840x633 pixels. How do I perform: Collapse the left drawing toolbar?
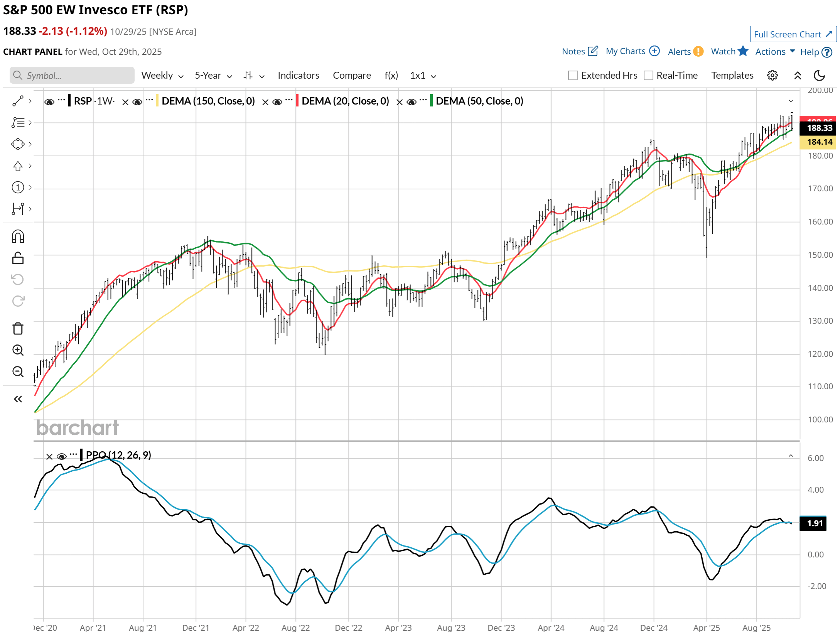(18, 399)
